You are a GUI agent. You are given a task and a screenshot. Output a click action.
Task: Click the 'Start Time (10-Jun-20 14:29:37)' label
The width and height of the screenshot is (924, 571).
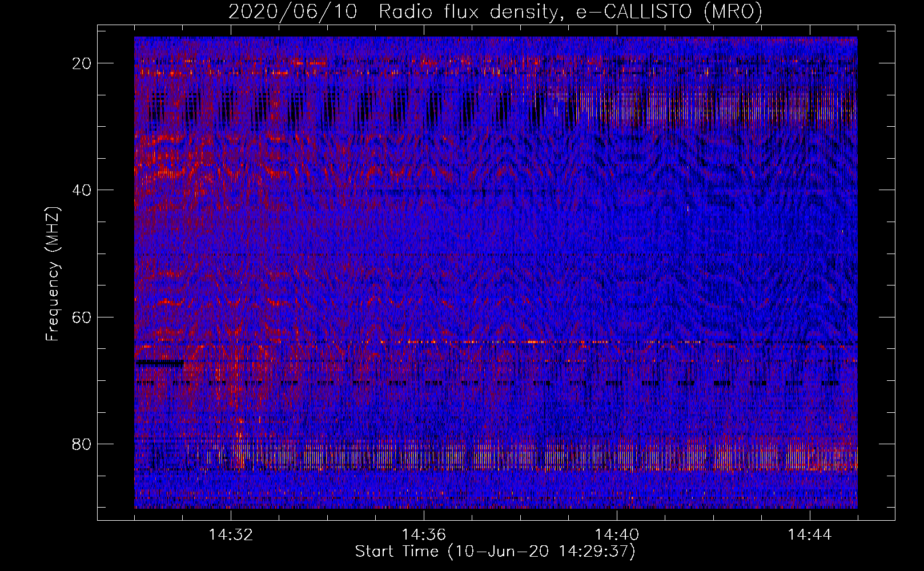[495, 552]
